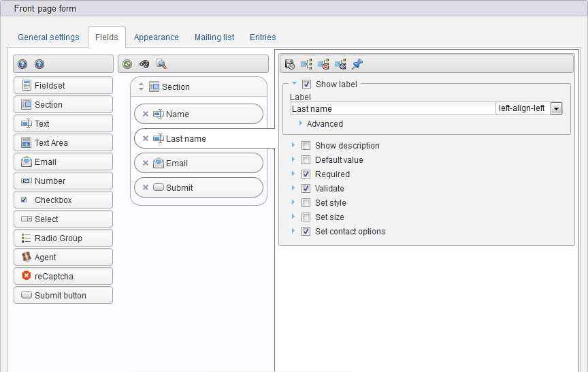Toggle the Set contact options checkbox
This screenshot has width=588, height=372.
[306, 232]
